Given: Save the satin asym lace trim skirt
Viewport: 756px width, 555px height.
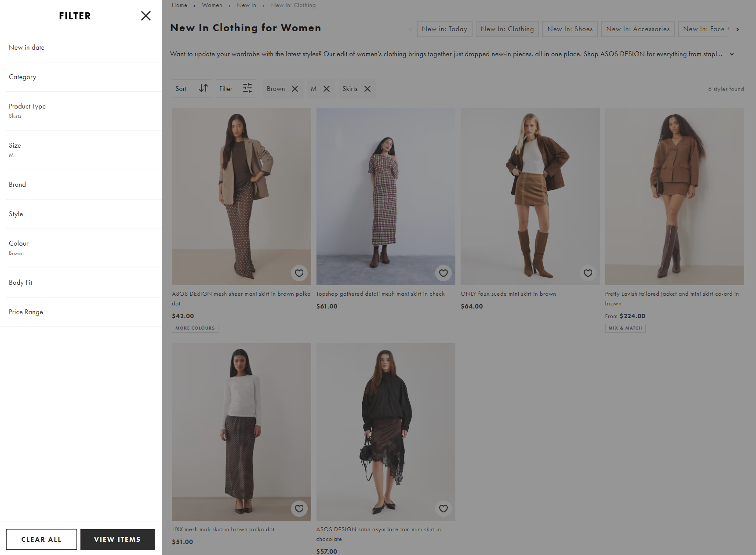Looking at the screenshot, I should [x=443, y=508].
